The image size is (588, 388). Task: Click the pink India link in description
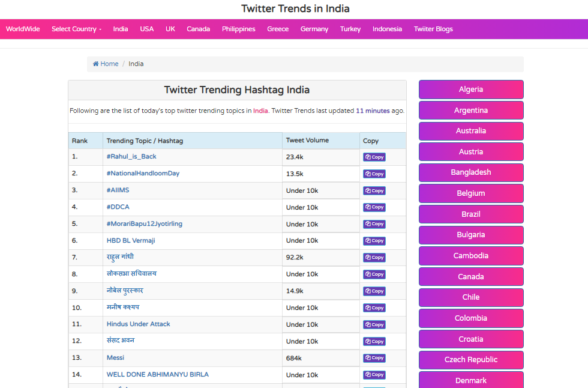[260, 111]
